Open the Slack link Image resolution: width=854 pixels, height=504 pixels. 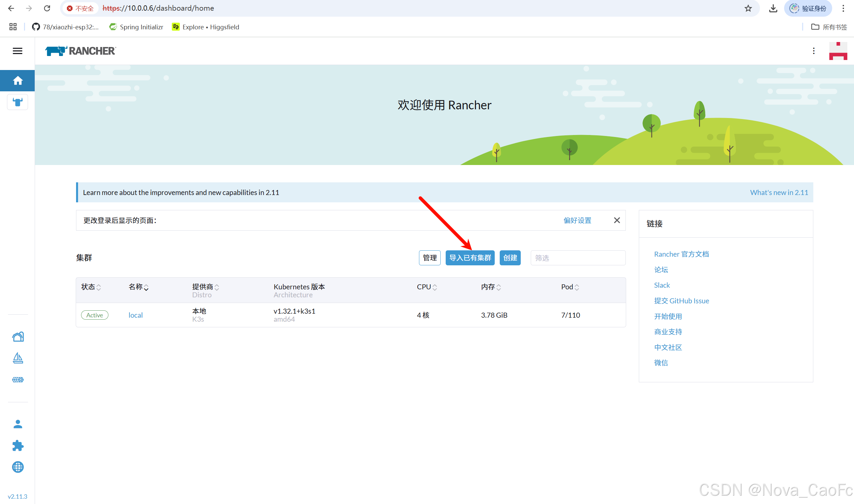click(x=662, y=285)
